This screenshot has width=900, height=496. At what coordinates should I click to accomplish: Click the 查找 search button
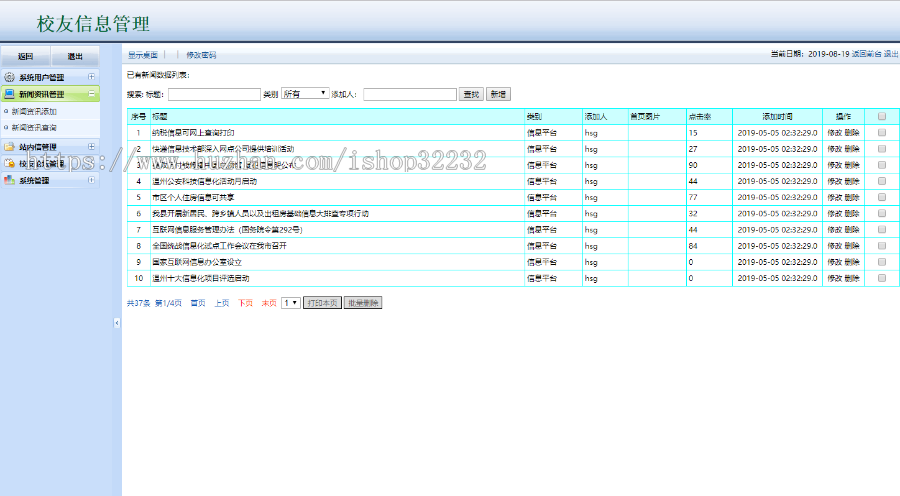coord(470,94)
